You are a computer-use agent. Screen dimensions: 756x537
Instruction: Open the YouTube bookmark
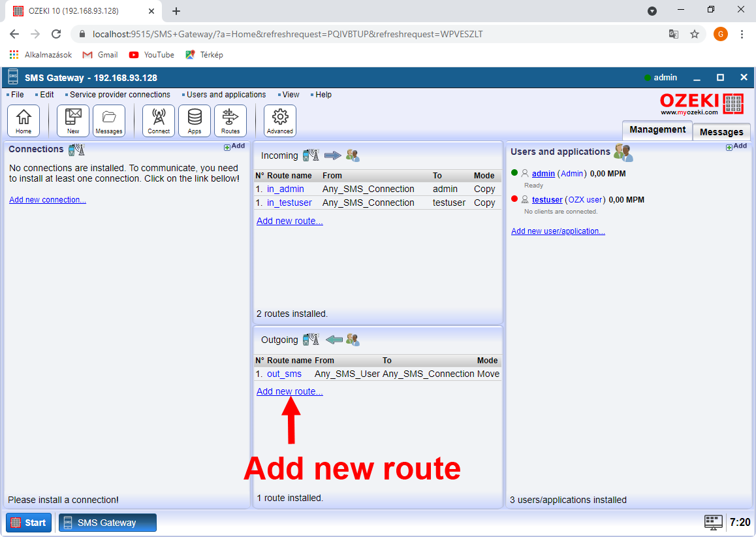tap(151, 54)
